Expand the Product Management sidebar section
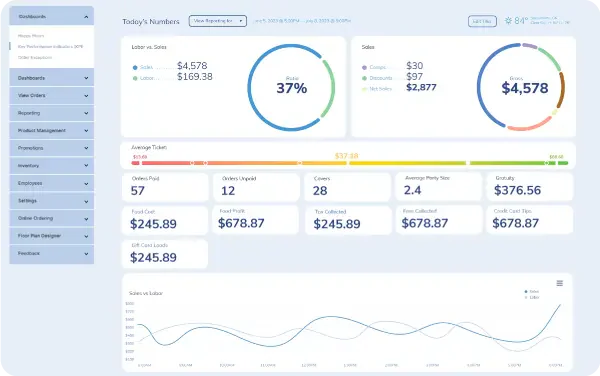Screen dimensions: 600x376 (x=52, y=131)
